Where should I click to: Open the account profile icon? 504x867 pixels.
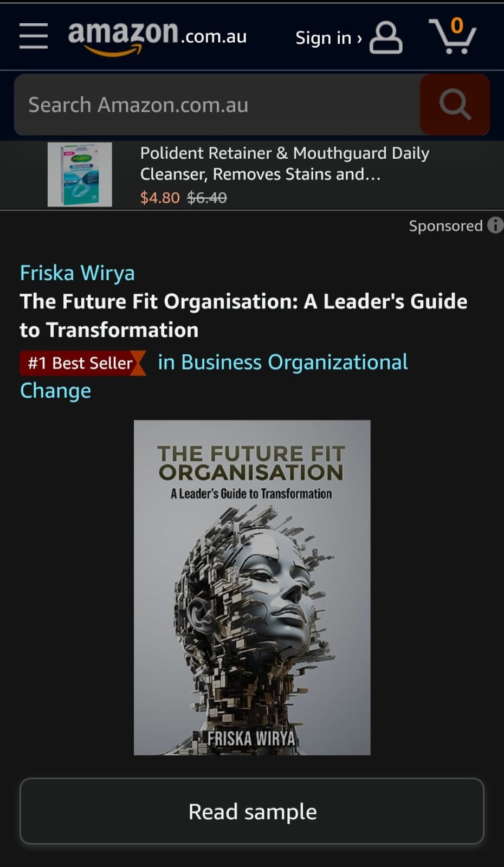tap(386, 37)
